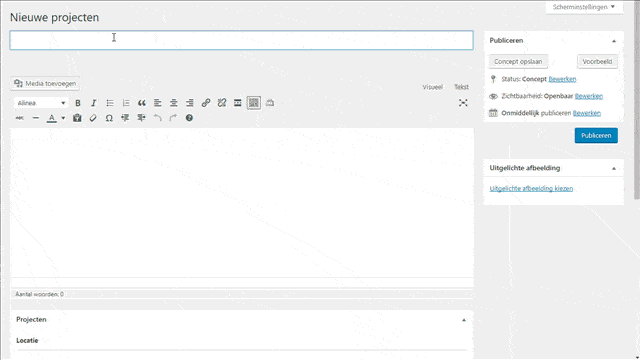The height and width of the screenshot is (360, 640).
Task: Open the Alinea paragraph format dropdown
Action: click(41, 103)
